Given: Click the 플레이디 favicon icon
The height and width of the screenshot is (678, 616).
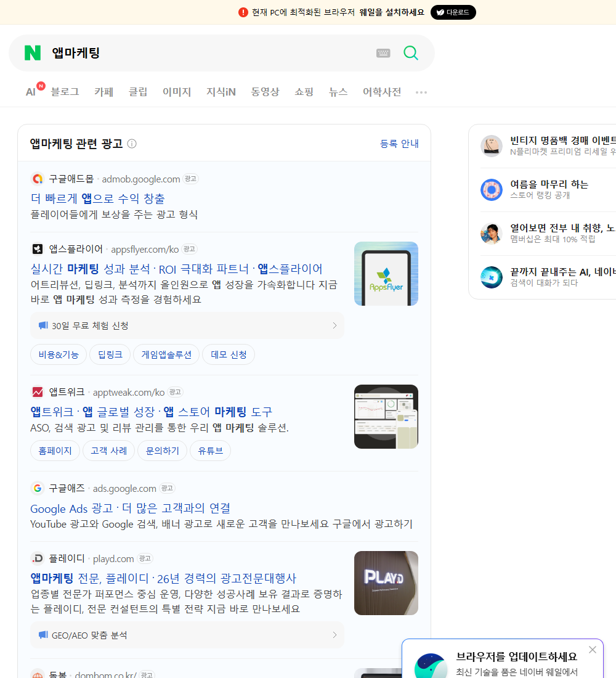Looking at the screenshot, I should point(38,558).
